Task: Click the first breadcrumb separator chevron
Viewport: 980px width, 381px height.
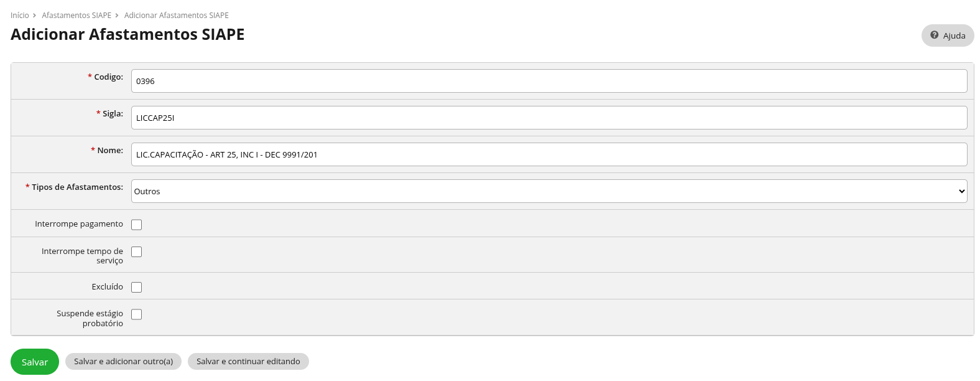Action: pos(35,16)
